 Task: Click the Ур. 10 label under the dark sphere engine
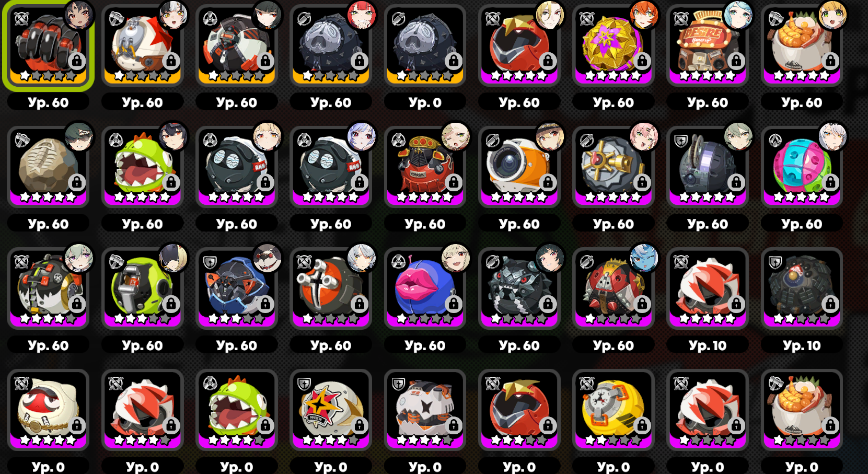click(x=802, y=345)
